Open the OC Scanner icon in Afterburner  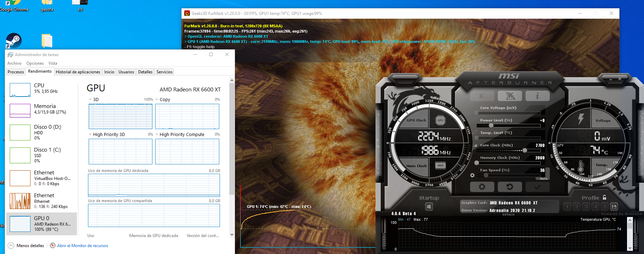tap(510, 96)
